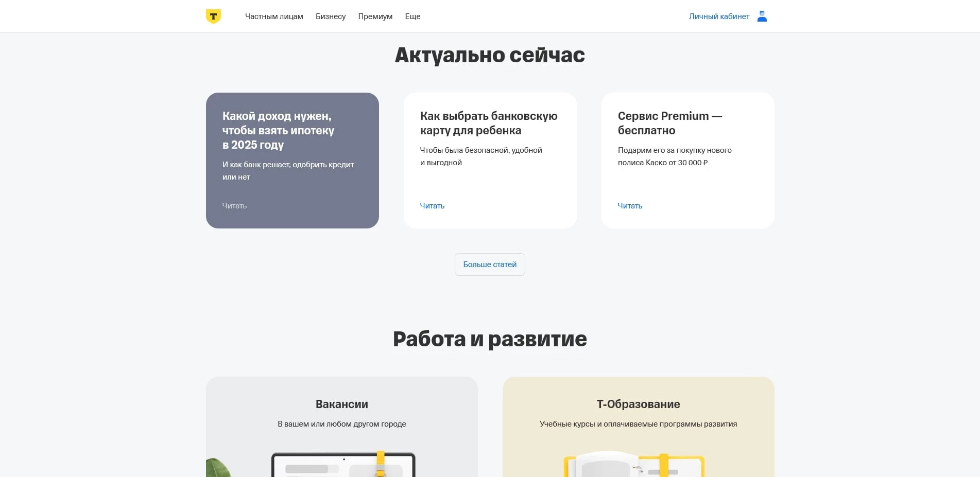Open the 'Сервис Premium — бесплатно' article
Image resolution: width=980 pixels, height=477 pixels.
670,123
